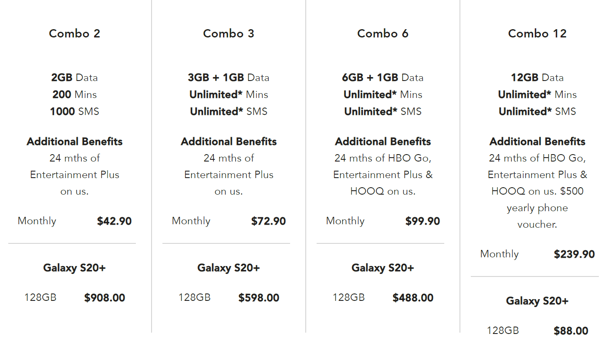Click the $488.00 phone price
The width and height of the screenshot is (608, 364).
click(413, 298)
